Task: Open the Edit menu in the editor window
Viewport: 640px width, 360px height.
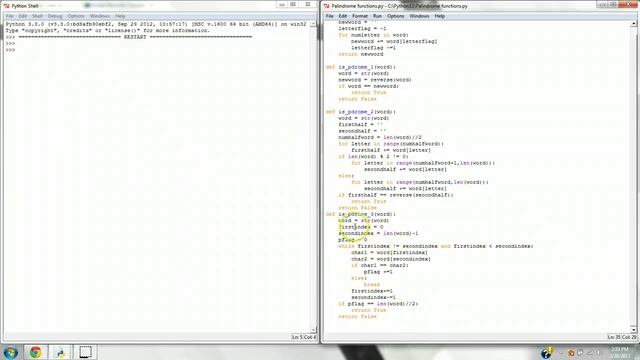Action: click(x=342, y=16)
